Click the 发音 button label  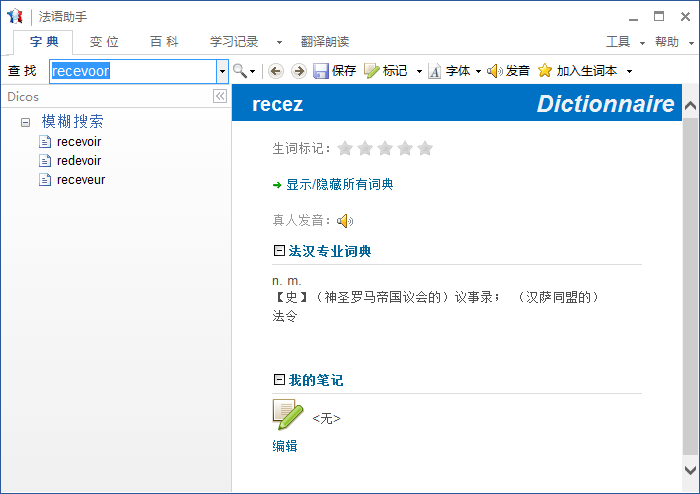pyautogui.click(x=518, y=71)
